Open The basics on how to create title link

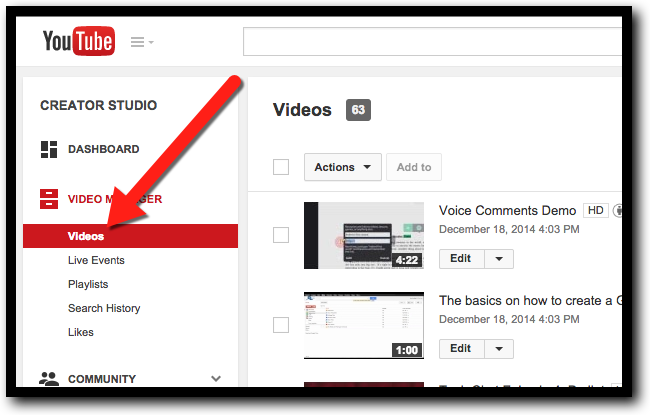(530, 301)
